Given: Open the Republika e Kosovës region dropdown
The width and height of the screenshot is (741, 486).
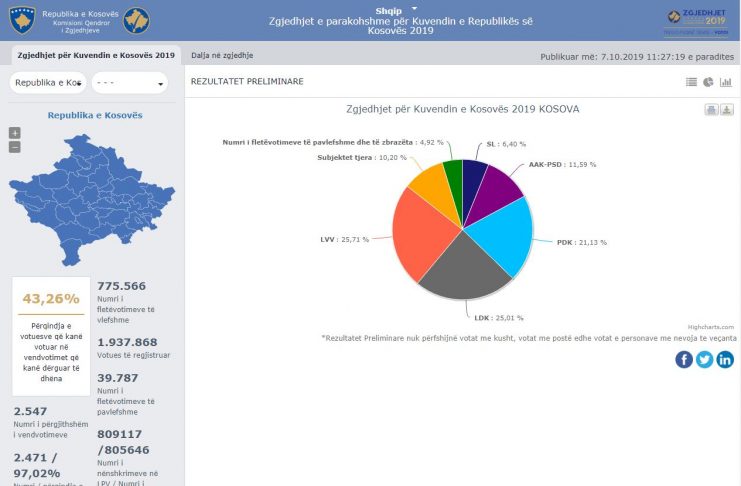Looking at the screenshot, I should pyautogui.click(x=48, y=83).
